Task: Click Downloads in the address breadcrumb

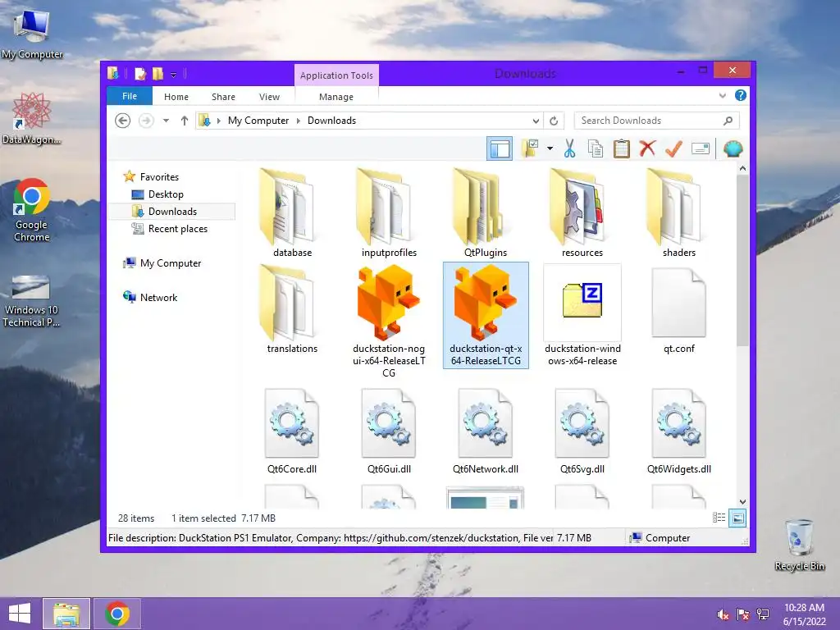Action: click(x=331, y=121)
